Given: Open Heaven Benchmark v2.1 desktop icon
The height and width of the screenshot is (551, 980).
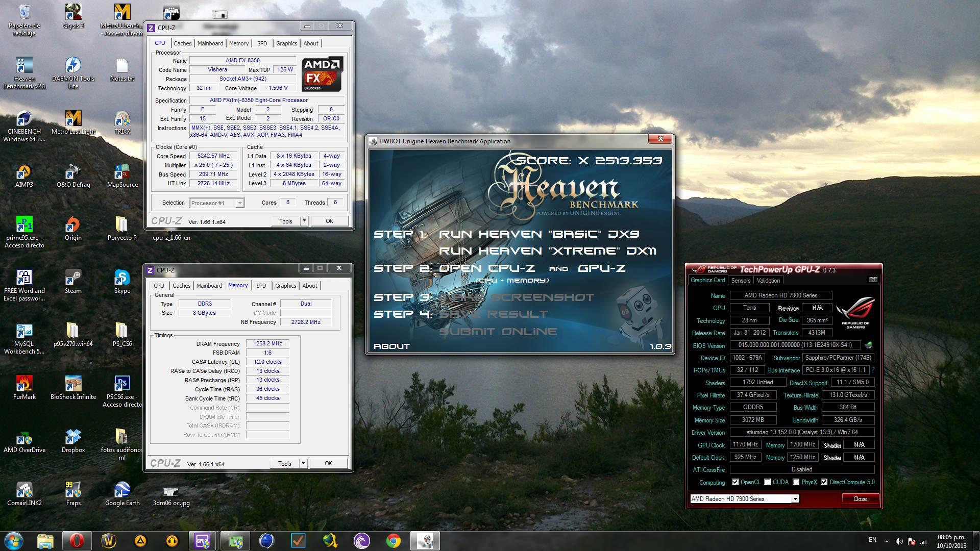Looking at the screenshot, I should (24, 73).
